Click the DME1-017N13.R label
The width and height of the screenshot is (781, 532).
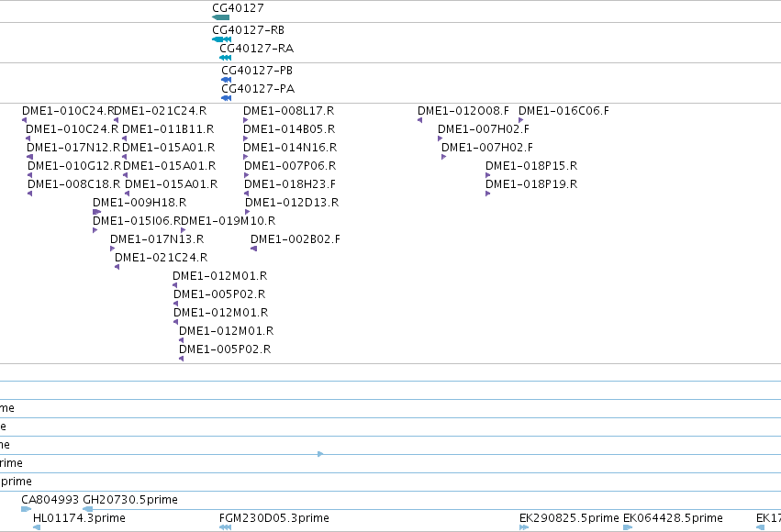158,239
